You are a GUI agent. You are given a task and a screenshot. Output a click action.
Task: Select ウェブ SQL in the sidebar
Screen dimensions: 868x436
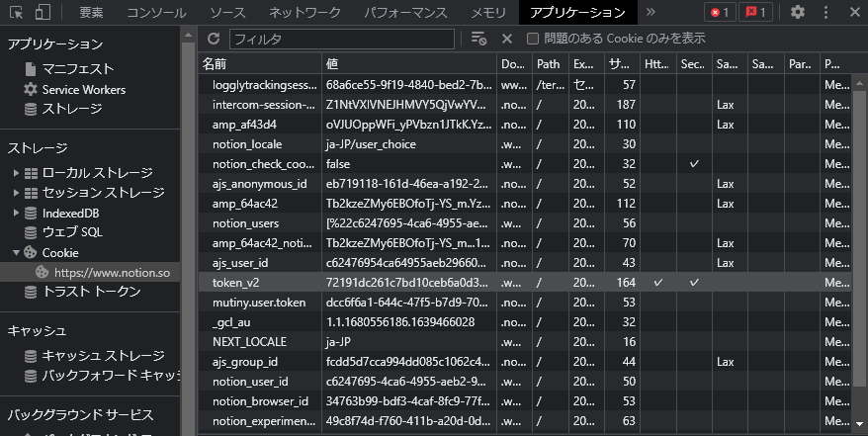point(72,231)
